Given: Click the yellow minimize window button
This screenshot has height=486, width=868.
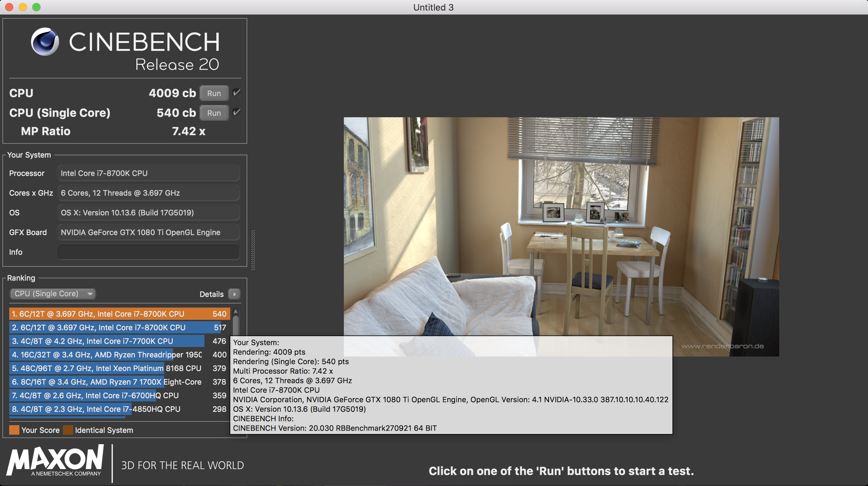Looking at the screenshot, I should pos(23,7).
